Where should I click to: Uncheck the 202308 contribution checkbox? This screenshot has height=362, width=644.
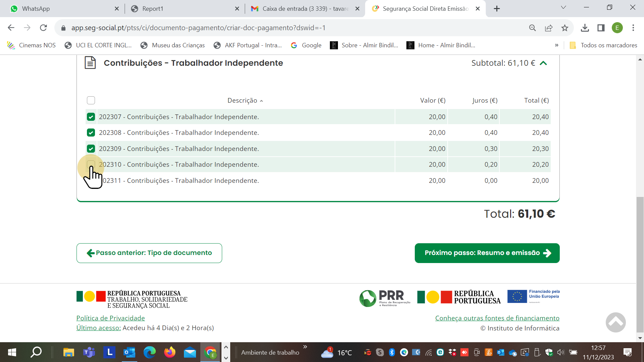(91, 133)
